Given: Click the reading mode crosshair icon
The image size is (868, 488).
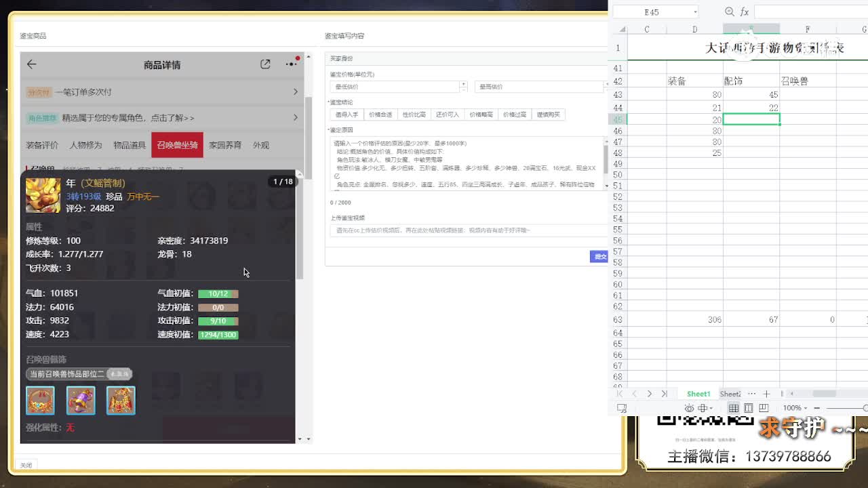Looking at the screenshot, I should (x=703, y=408).
